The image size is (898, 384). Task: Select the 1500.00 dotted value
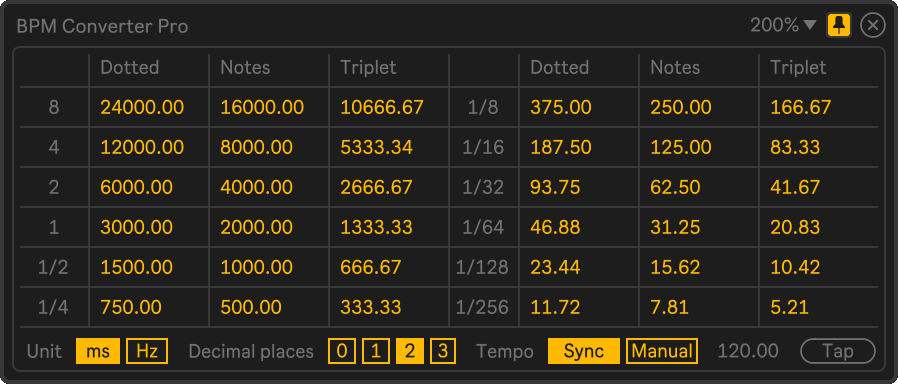point(137,267)
